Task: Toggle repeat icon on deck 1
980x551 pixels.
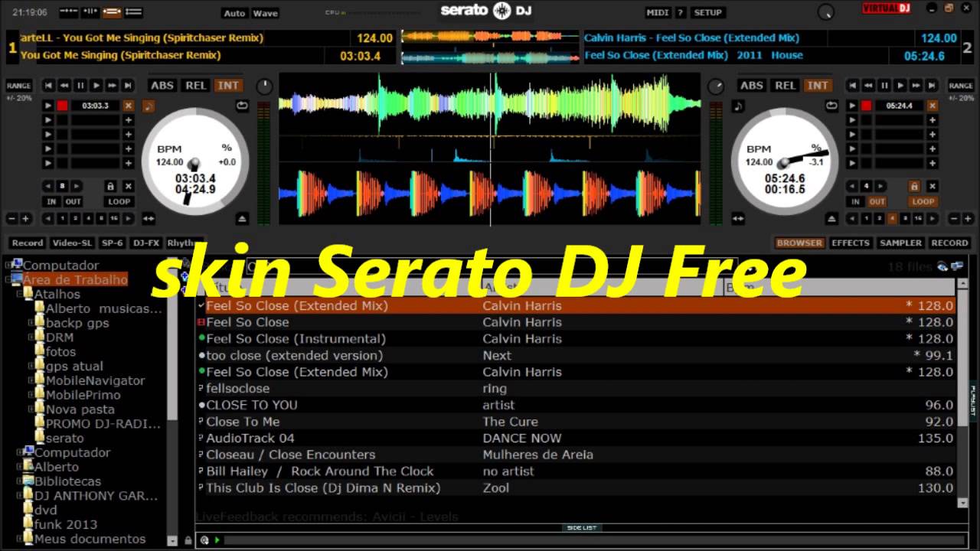Action: [x=243, y=106]
